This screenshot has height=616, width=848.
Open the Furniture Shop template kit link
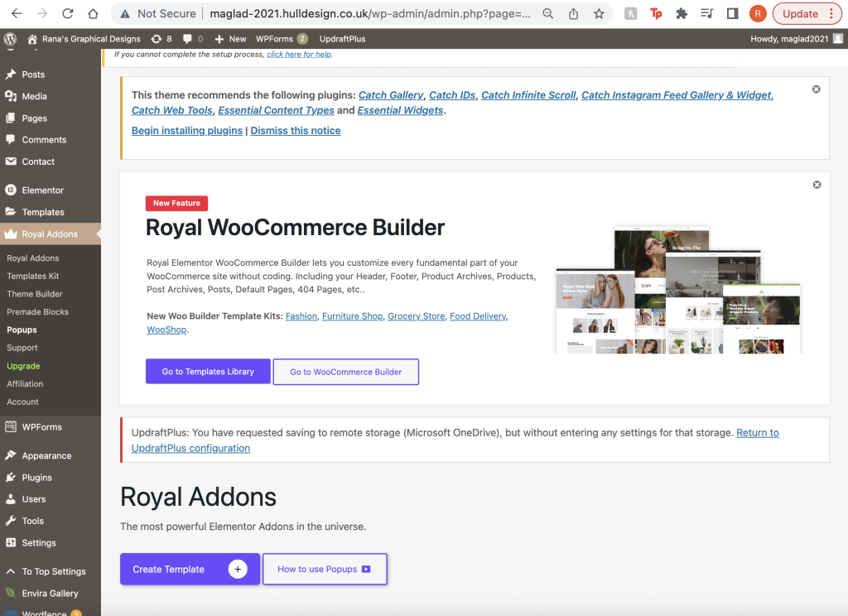point(352,316)
